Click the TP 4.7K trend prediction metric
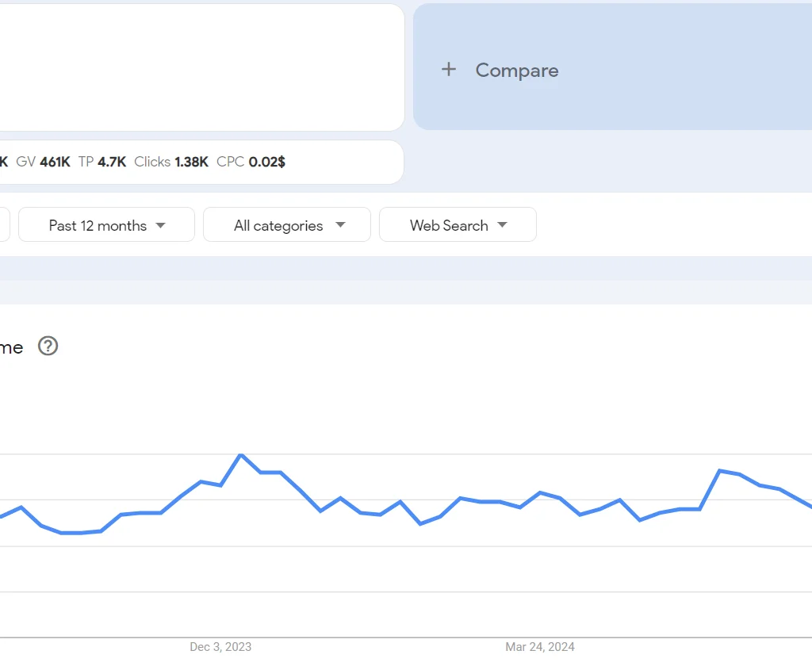The width and height of the screenshot is (812, 666). tap(104, 162)
